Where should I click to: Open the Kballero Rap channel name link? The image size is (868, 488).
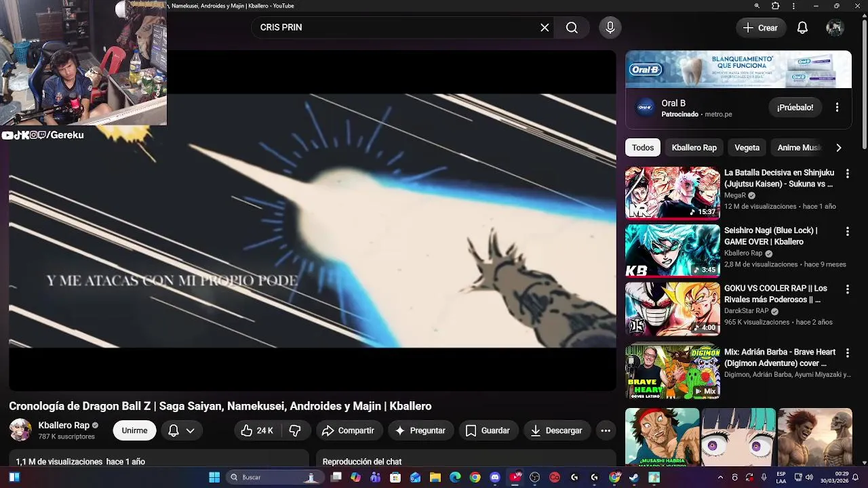64,425
